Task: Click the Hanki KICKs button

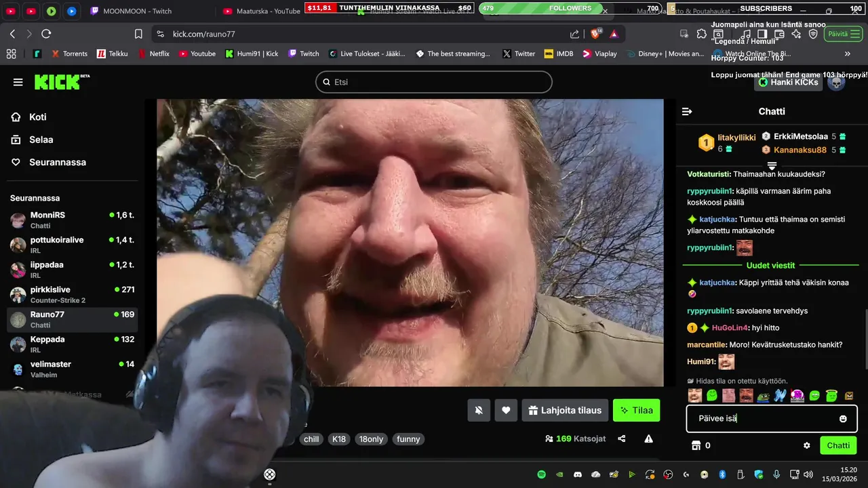Action: 788,82
